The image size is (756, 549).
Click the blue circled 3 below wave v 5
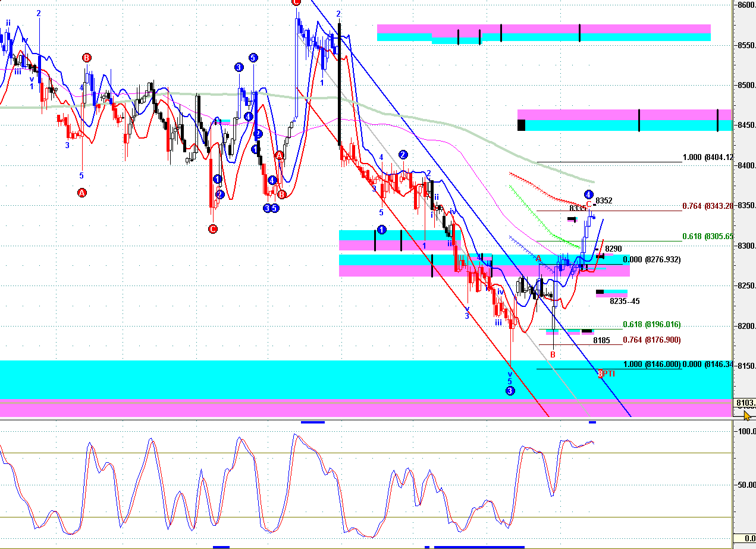[510, 391]
